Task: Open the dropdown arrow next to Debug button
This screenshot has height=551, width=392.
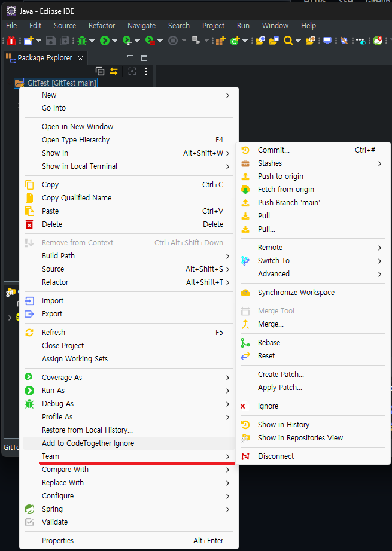Action: [x=92, y=41]
